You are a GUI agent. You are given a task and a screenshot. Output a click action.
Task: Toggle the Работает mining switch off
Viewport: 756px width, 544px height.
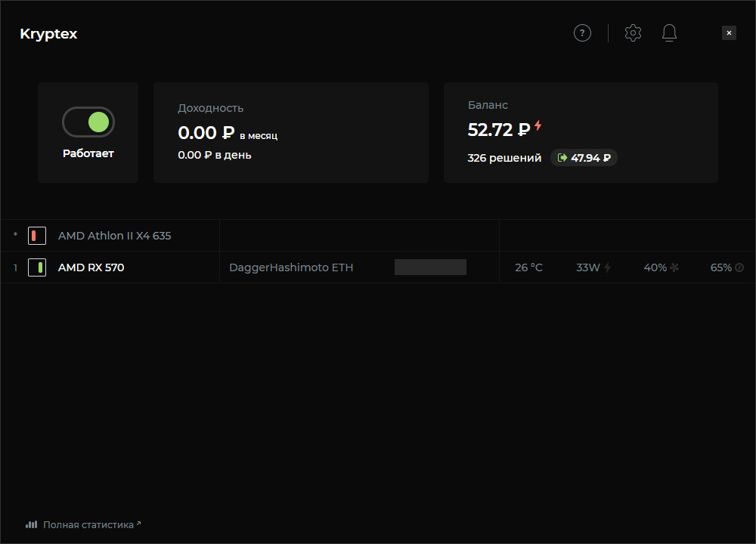(88, 122)
